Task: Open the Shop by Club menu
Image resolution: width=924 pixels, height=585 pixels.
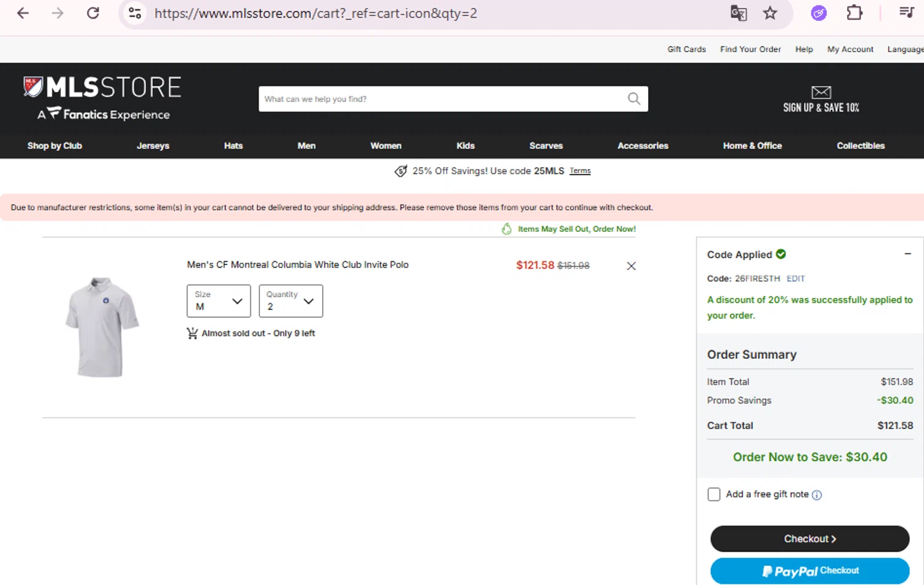Action: 55,145
